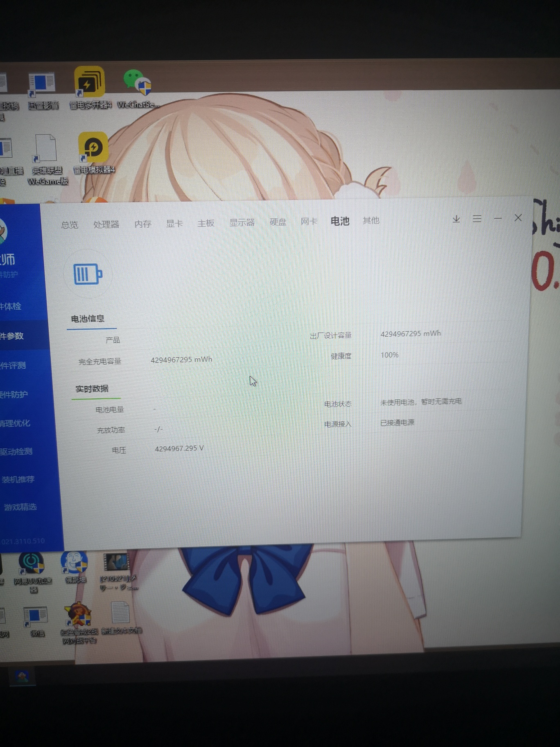Click the 已接通电源 status text
This screenshot has width=560, height=747.
tap(397, 423)
